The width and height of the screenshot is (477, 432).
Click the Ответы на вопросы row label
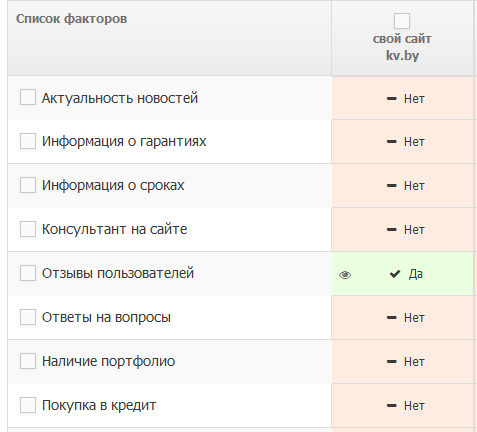[x=106, y=317]
